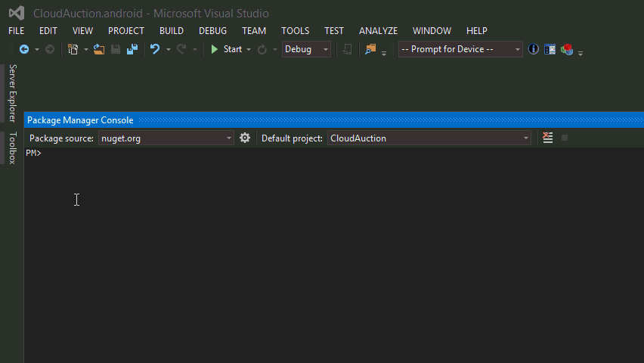Click the toolbar grip handle at far left

(x=11, y=49)
